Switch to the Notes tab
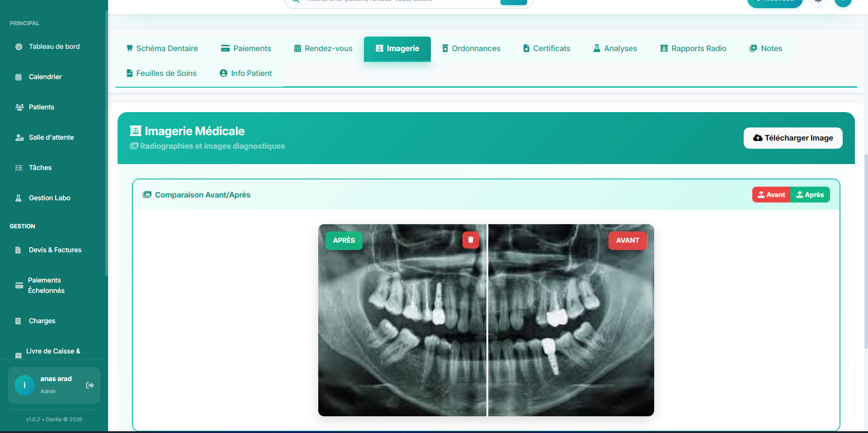The height and width of the screenshot is (433, 868). tap(766, 48)
